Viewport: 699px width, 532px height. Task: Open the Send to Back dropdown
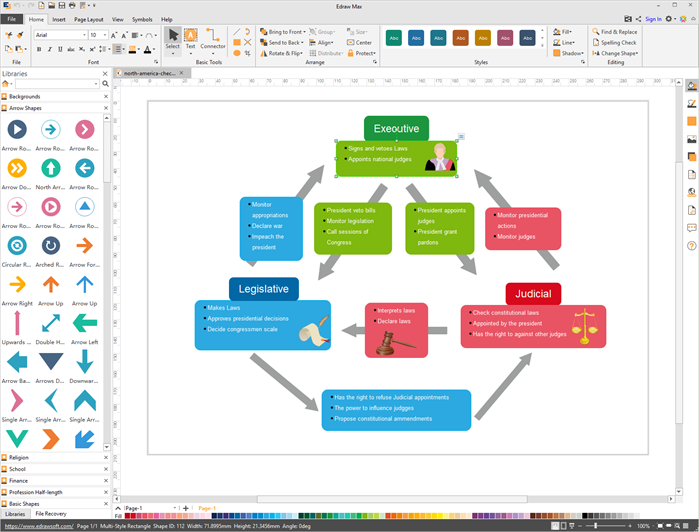tap(281, 42)
